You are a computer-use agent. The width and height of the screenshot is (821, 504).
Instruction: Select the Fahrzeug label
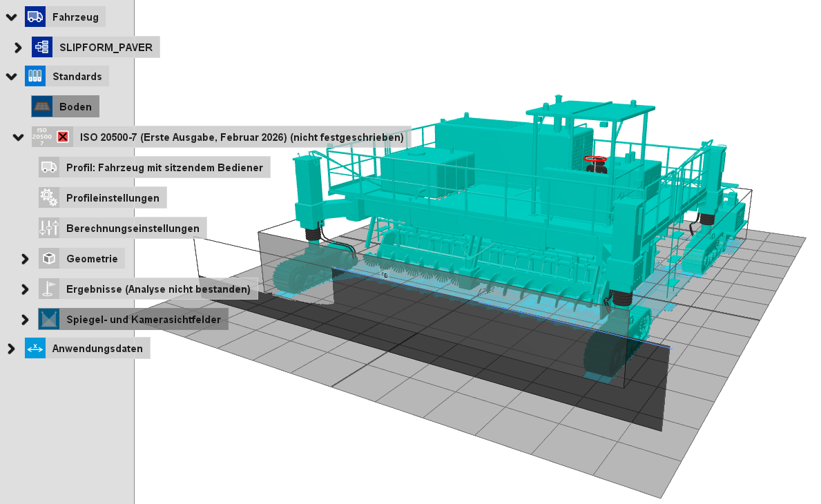tap(75, 17)
